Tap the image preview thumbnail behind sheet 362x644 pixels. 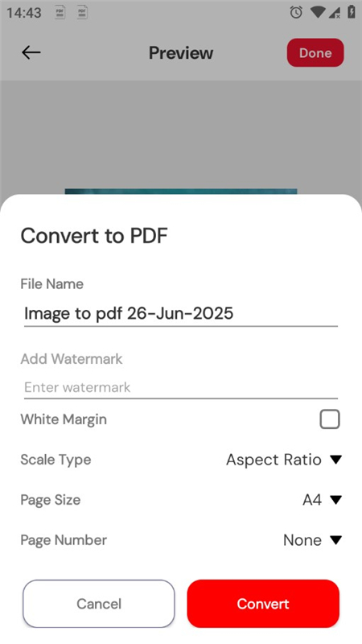181,192
